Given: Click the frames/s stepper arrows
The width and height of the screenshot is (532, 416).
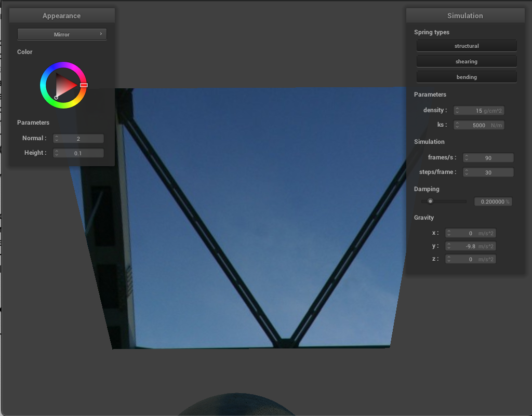Looking at the screenshot, I should [467, 158].
